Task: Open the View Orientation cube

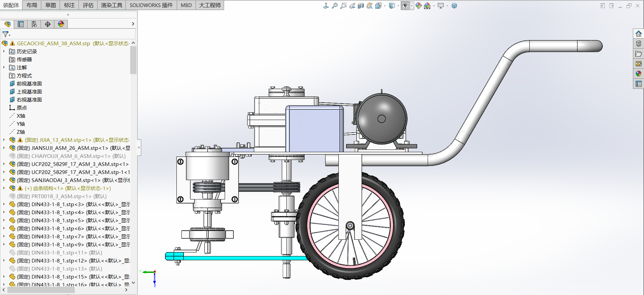Action: [x=378, y=6]
